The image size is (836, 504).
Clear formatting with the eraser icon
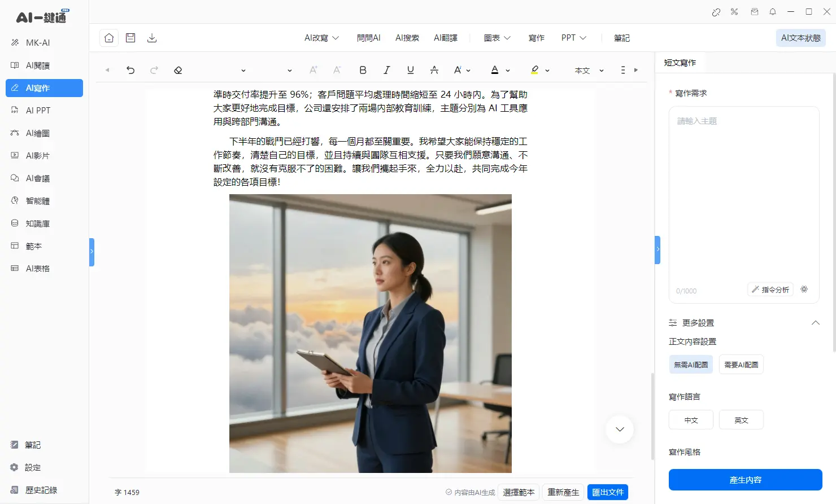coord(178,70)
